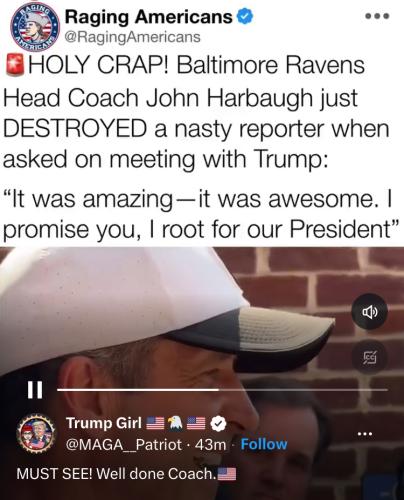Image resolution: width=404 pixels, height=500 pixels.
Task: Open the @MAGA_Patriot handle link
Action: (124, 444)
